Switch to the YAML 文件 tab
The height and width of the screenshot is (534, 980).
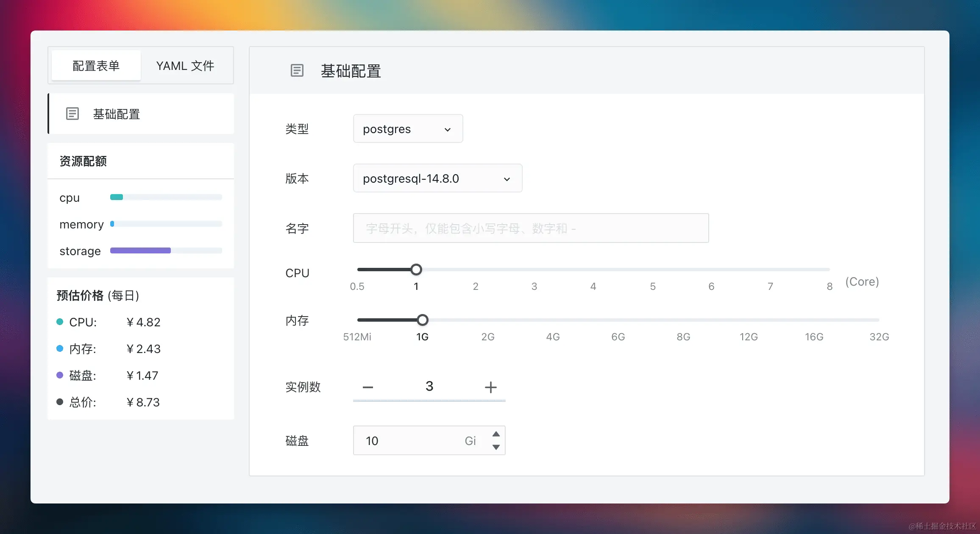coord(185,66)
